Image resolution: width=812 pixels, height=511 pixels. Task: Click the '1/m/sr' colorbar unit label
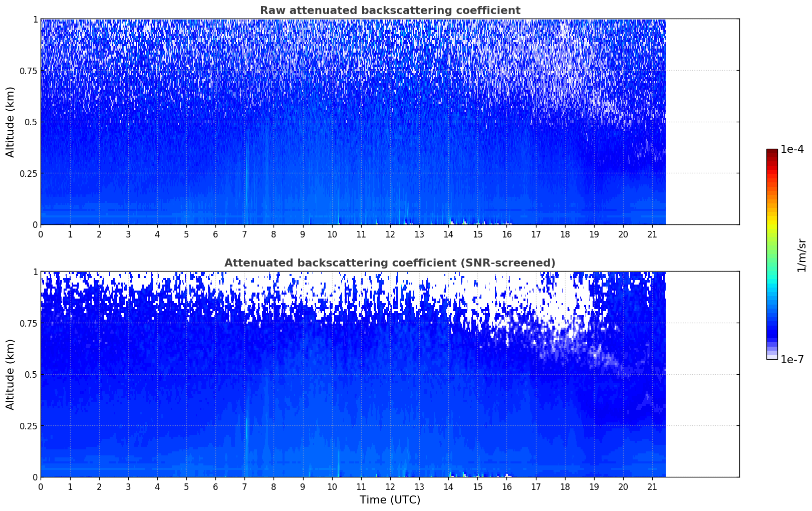coord(801,255)
